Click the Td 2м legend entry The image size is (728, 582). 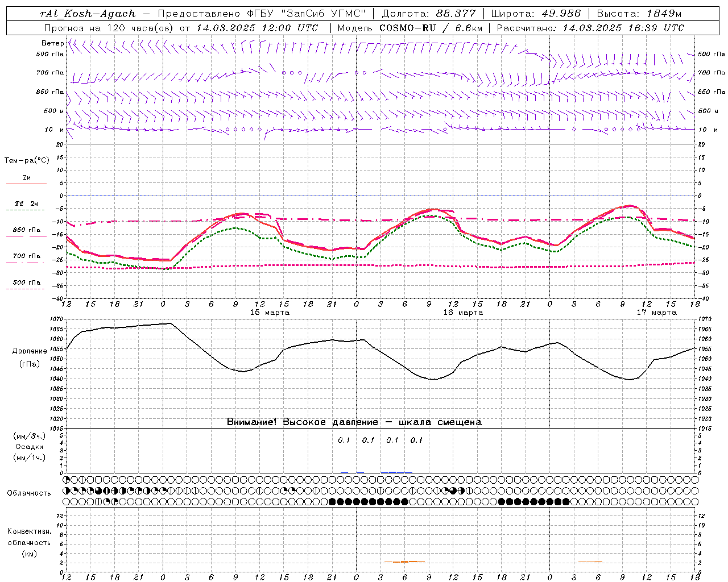(27, 203)
